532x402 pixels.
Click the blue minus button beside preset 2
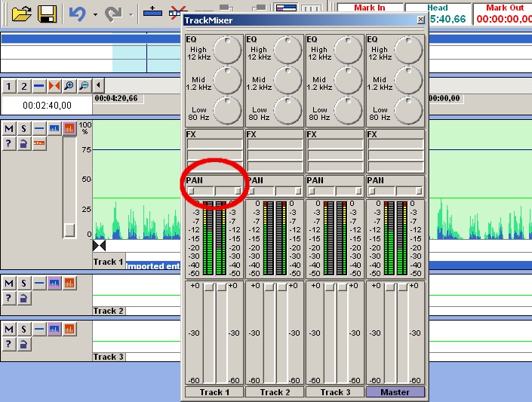pyautogui.click(x=39, y=86)
